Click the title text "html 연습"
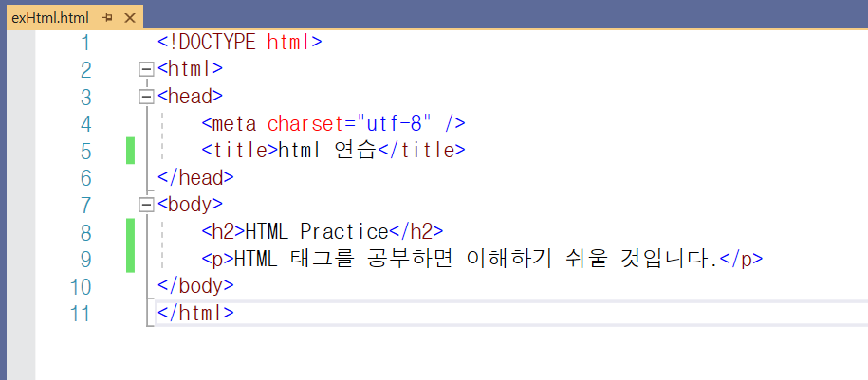 (x=327, y=151)
